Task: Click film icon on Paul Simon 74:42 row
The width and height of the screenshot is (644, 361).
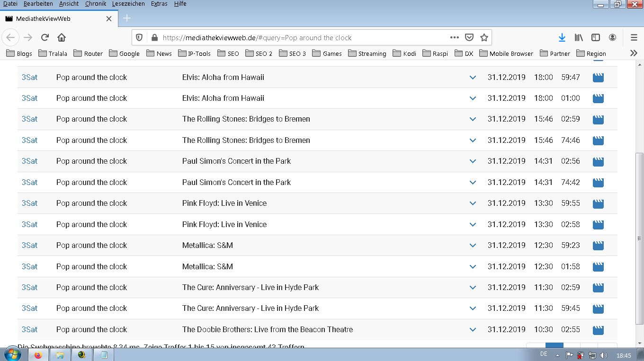Action: pos(598,183)
